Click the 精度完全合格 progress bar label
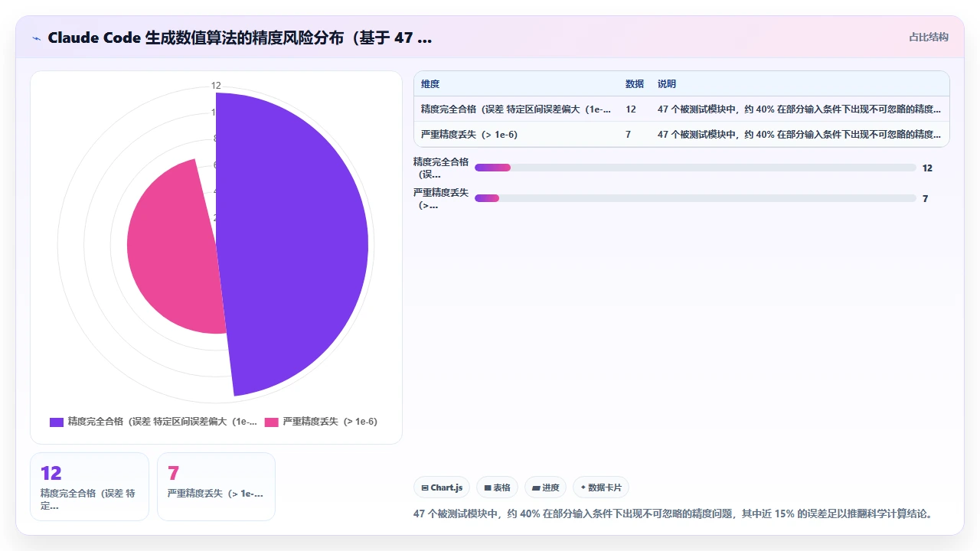The width and height of the screenshot is (980, 551). tap(440, 168)
